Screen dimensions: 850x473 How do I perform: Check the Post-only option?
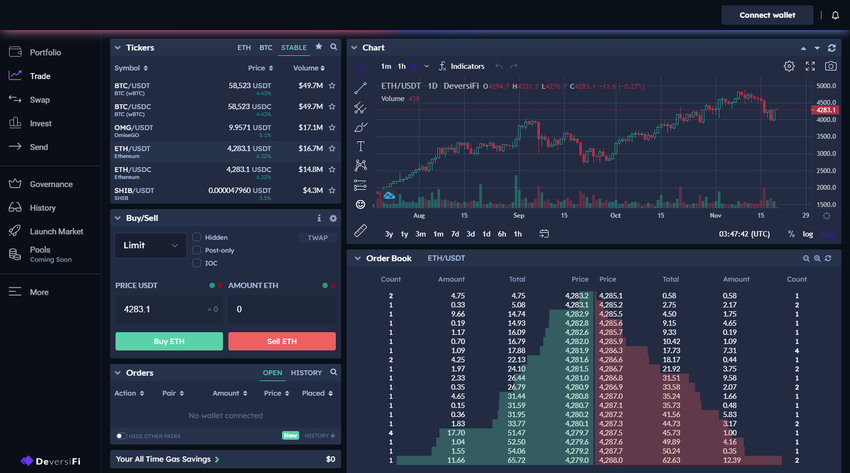click(197, 250)
